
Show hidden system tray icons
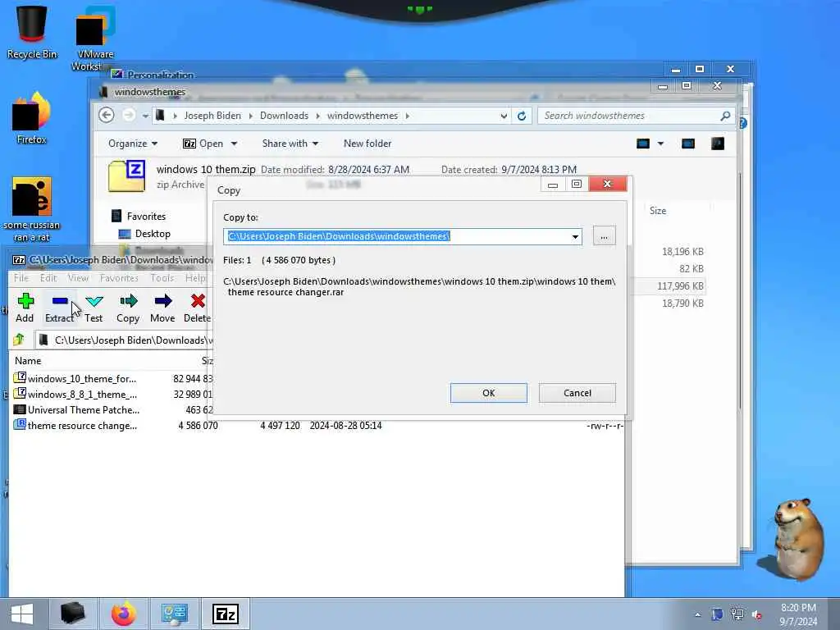(x=697, y=615)
